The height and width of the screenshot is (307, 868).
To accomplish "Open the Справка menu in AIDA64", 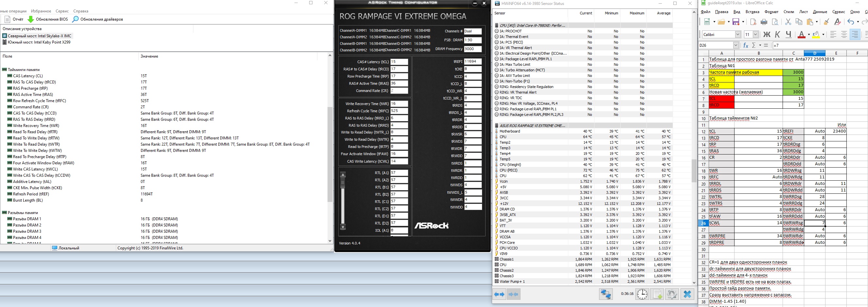I will (x=80, y=11).
